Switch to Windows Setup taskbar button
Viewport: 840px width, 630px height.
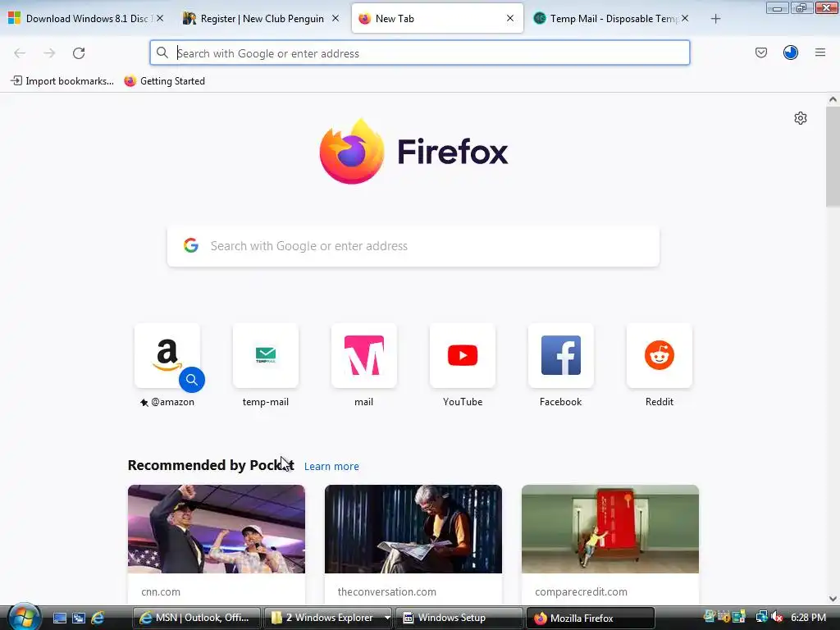[x=459, y=618]
